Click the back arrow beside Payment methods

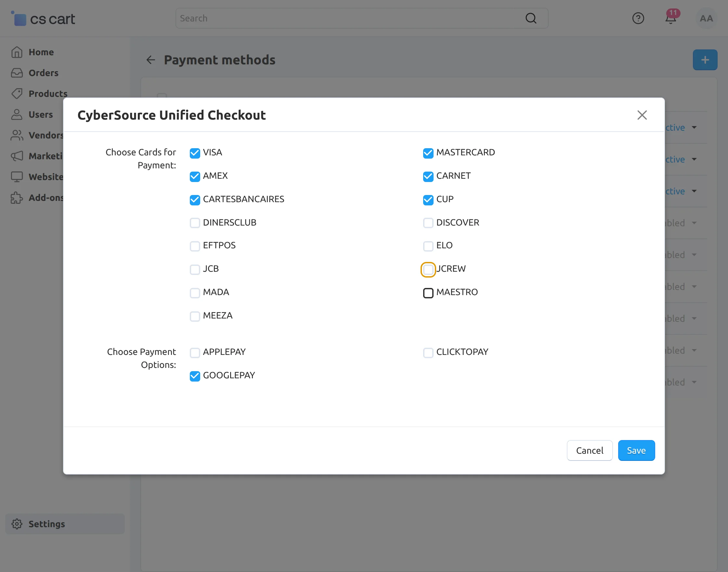pos(151,60)
